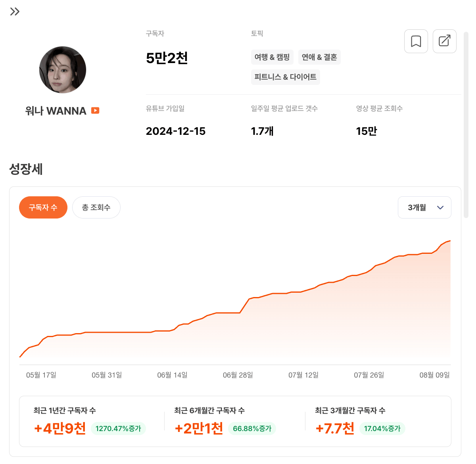Click the 워나 WANNA channel name
476x464 pixels.
tap(56, 111)
